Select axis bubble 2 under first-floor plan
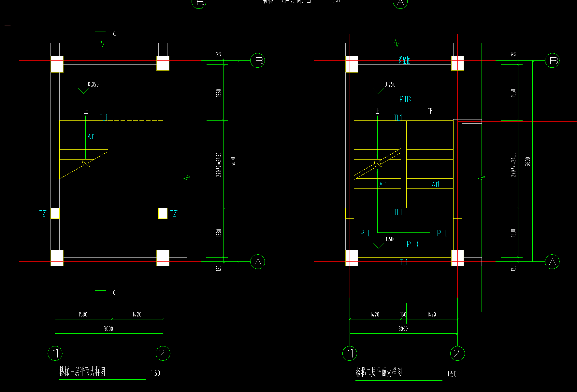 (163, 353)
